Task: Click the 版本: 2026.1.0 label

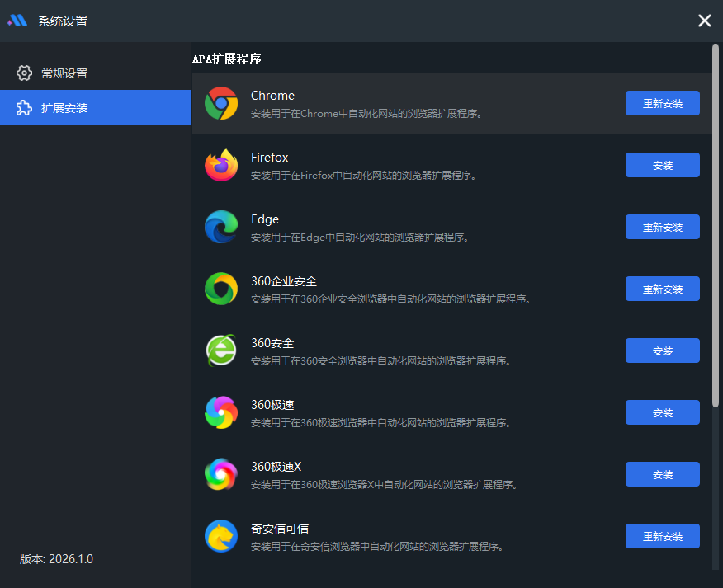Action: (56, 559)
